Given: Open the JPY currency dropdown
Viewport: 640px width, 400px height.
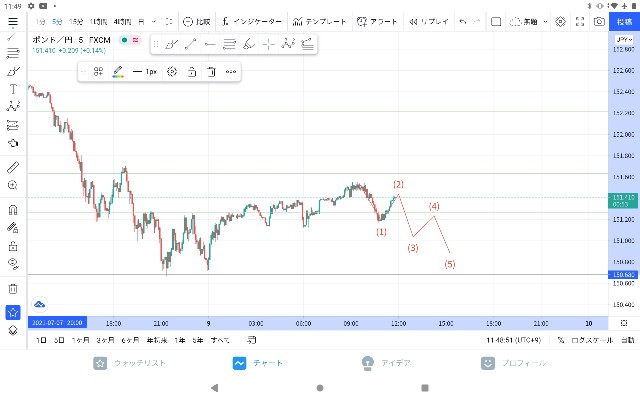Looking at the screenshot, I should tap(624, 40).
